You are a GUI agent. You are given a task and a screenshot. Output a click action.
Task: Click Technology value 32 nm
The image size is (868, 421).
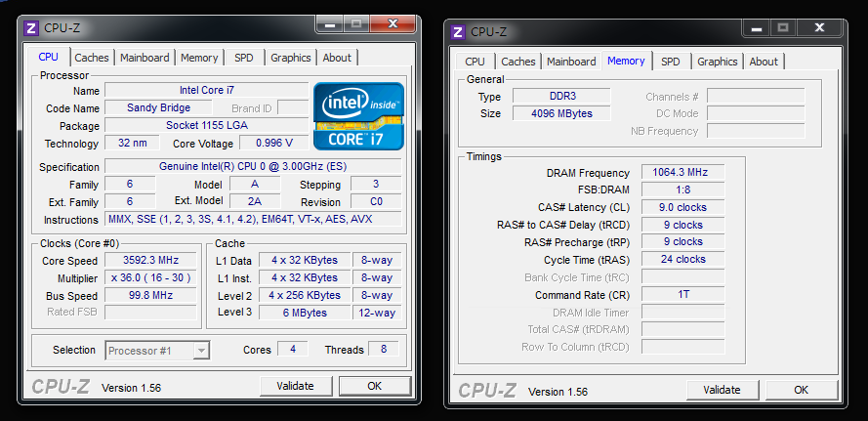[133, 143]
